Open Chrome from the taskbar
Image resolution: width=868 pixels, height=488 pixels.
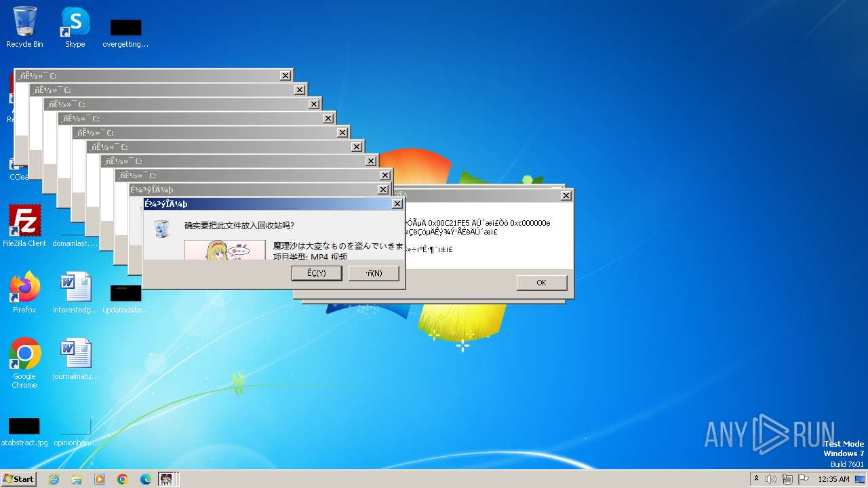pyautogui.click(x=123, y=479)
